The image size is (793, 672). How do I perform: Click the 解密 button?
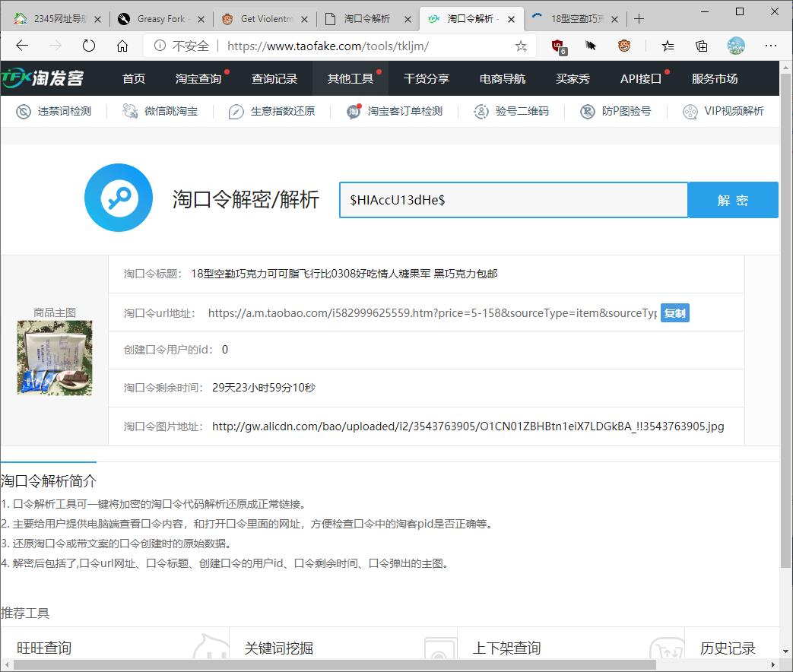733,200
